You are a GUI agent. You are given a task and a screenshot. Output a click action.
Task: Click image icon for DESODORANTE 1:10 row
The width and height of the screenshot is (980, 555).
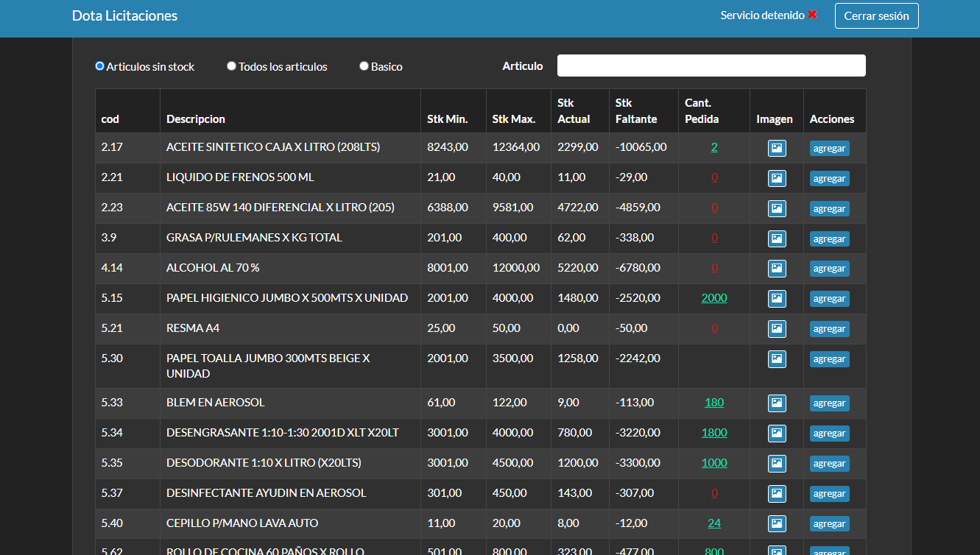[x=777, y=464]
